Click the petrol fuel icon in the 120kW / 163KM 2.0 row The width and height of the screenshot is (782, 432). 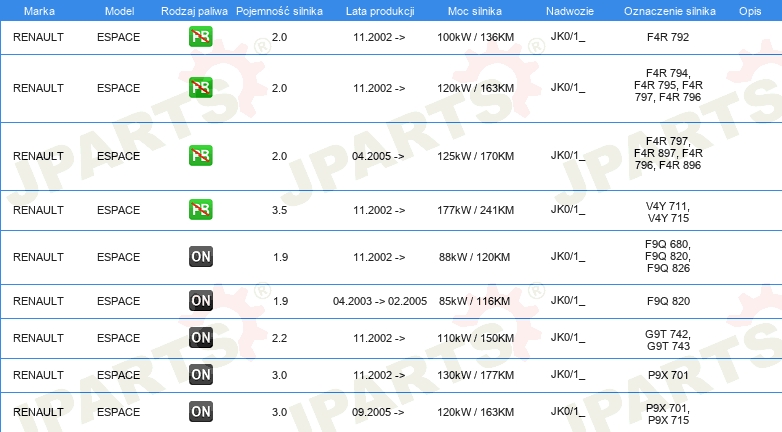tap(200, 87)
